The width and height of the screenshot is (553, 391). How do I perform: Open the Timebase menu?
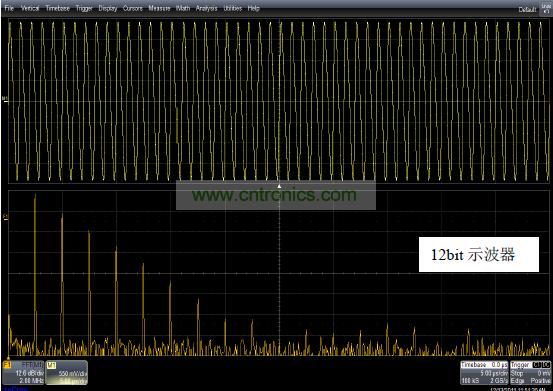click(x=57, y=8)
